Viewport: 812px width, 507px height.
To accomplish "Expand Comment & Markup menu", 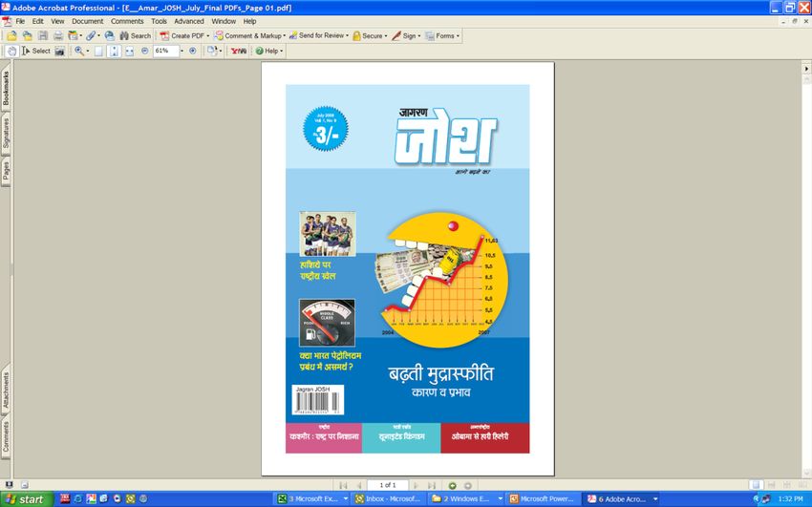I will (x=249, y=35).
